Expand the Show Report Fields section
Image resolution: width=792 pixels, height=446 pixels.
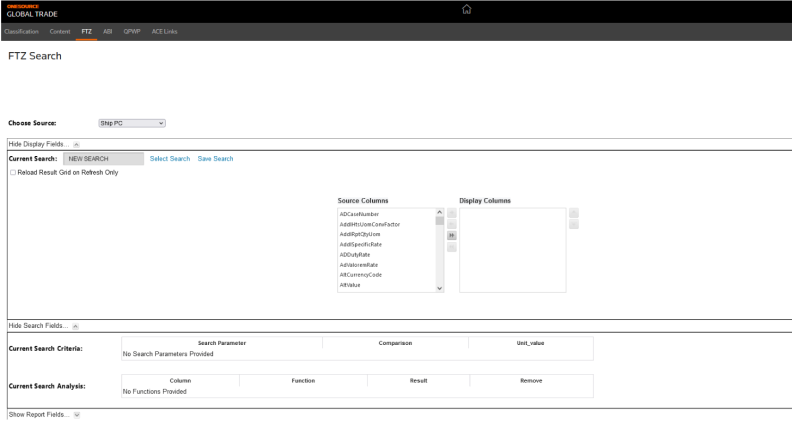coord(78,411)
